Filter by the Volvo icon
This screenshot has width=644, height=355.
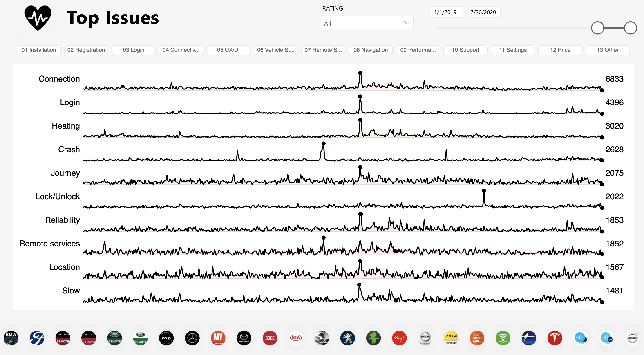pos(633,338)
